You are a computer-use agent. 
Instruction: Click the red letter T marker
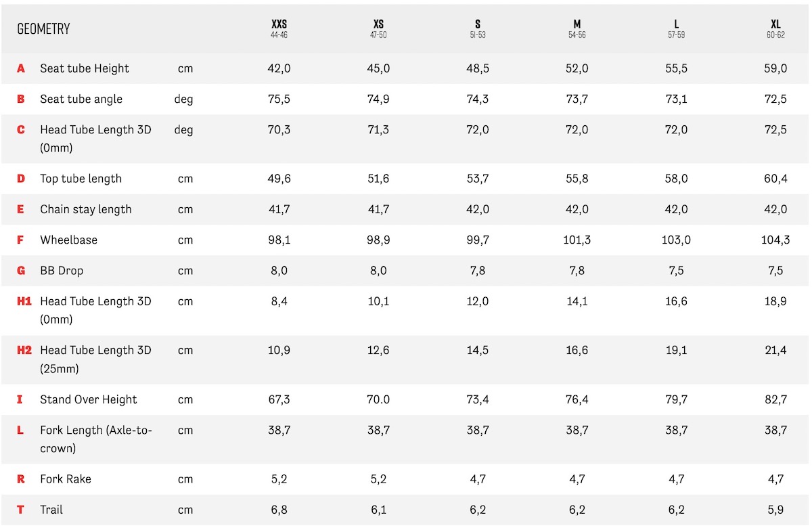click(20, 510)
